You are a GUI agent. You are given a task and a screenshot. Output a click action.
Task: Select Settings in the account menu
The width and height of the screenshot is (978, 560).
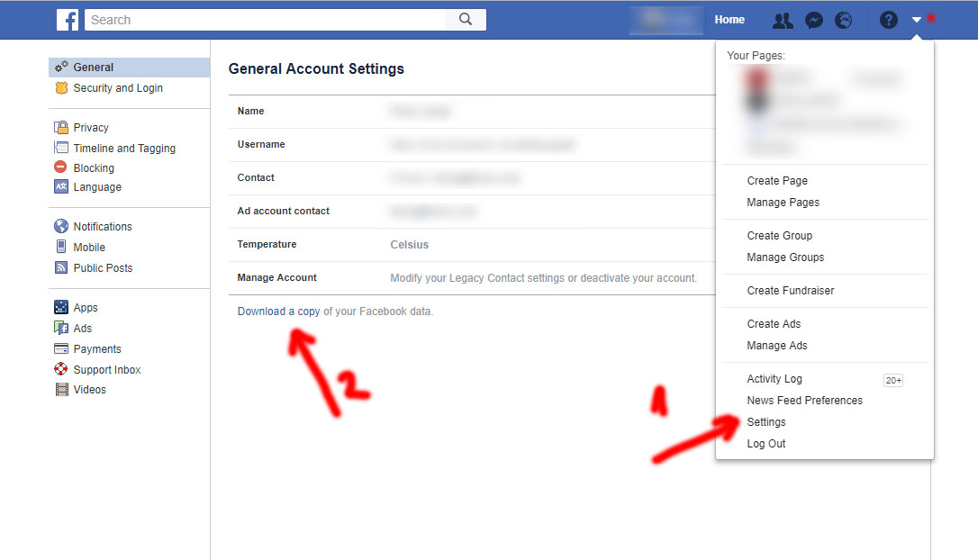765,421
